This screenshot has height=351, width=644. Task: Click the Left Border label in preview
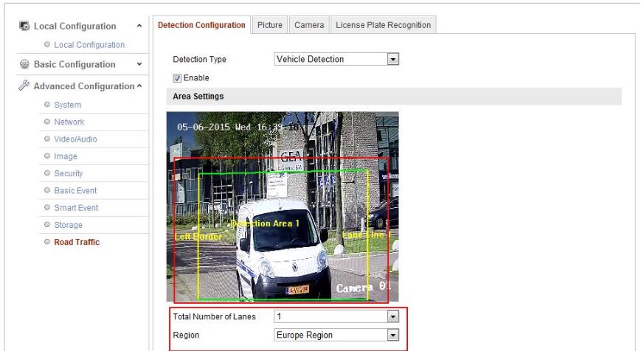[x=198, y=237]
